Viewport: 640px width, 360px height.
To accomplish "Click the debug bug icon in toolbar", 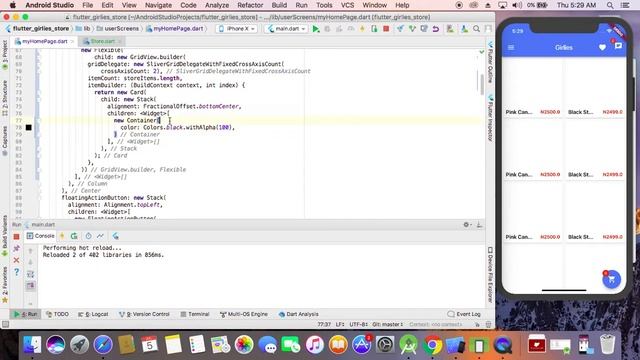I will (x=327, y=29).
